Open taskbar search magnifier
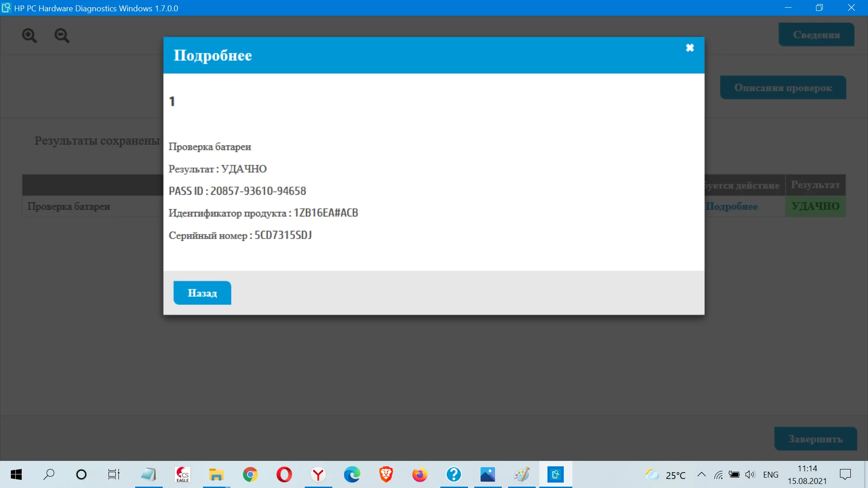Image resolution: width=868 pixels, height=488 pixels. (x=49, y=474)
